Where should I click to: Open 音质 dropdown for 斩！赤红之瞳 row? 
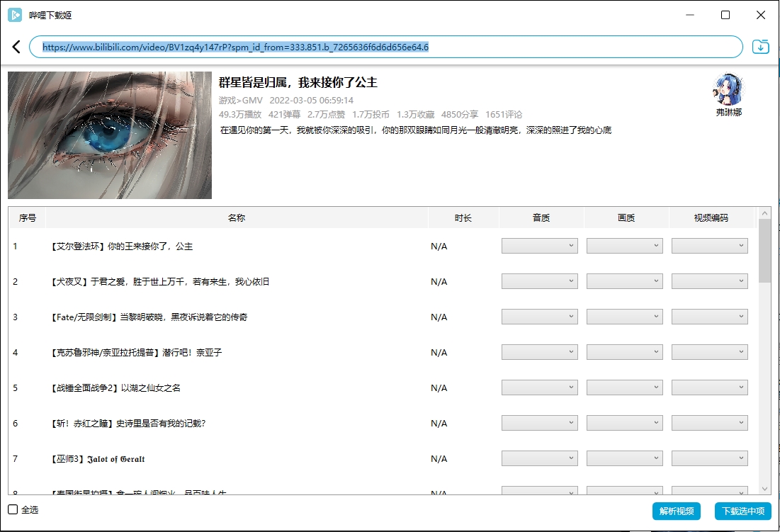(x=540, y=423)
